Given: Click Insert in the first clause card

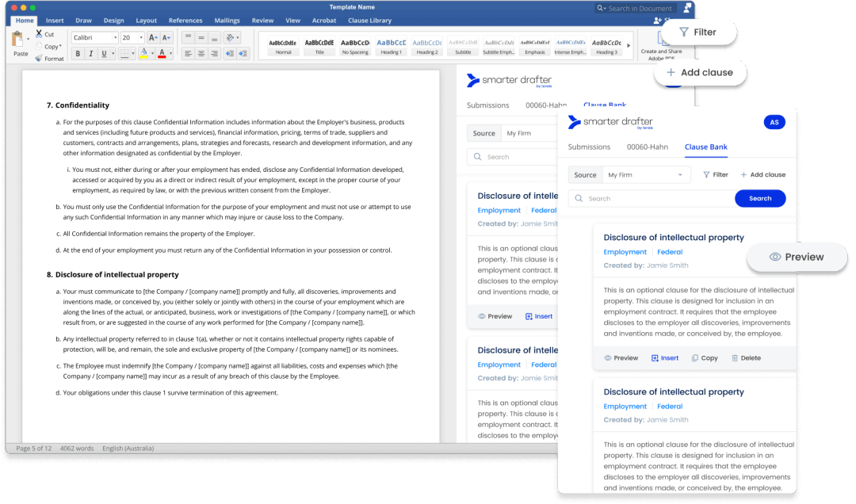Looking at the screenshot, I should [665, 358].
